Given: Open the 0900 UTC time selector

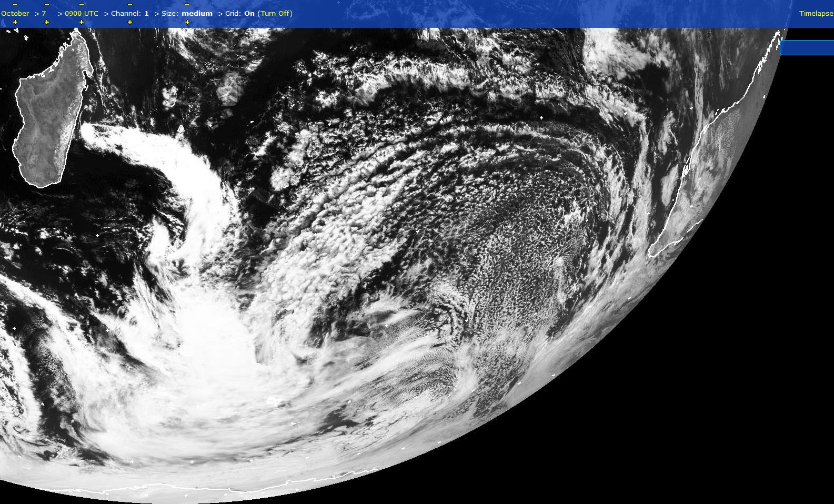Looking at the screenshot, I should click(82, 13).
